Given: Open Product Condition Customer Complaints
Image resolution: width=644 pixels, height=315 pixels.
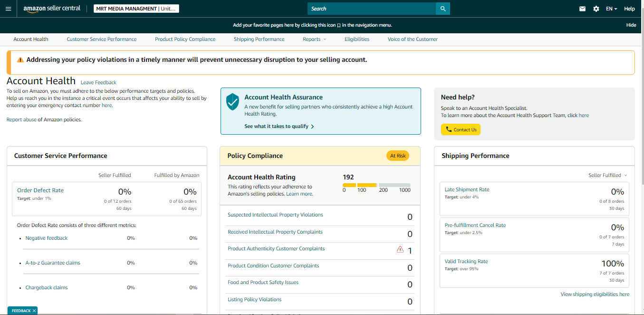Looking at the screenshot, I should pos(273,266).
